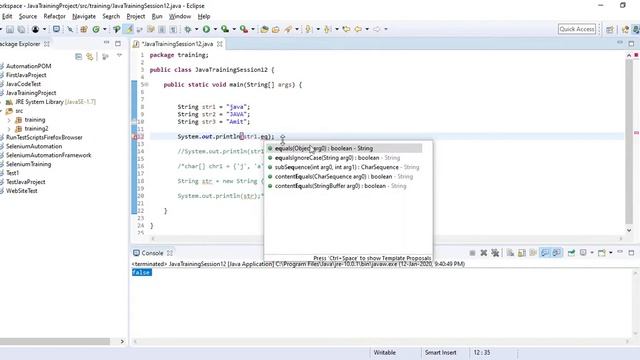This screenshot has width=640, height=360.
Task: Select contentEquals(CharSequence arg0) proposal
Action: (x=344, y=177)
